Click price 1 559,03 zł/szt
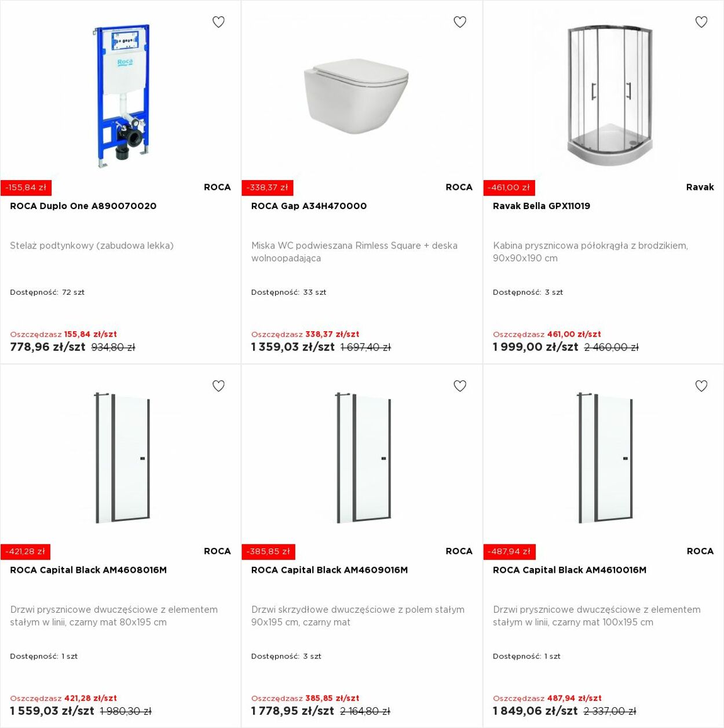The height and width of the screenshot is (728, 724). point(52,711)
